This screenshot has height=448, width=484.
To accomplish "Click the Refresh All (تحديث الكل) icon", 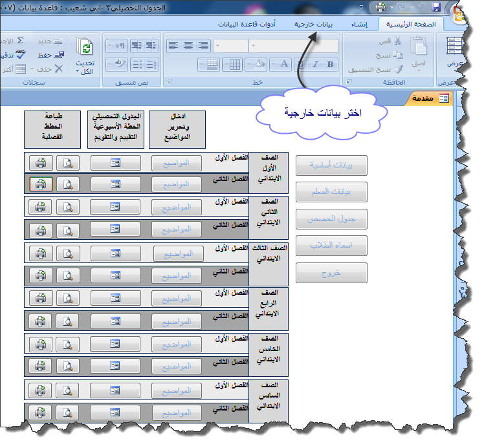I will [85, 48].
